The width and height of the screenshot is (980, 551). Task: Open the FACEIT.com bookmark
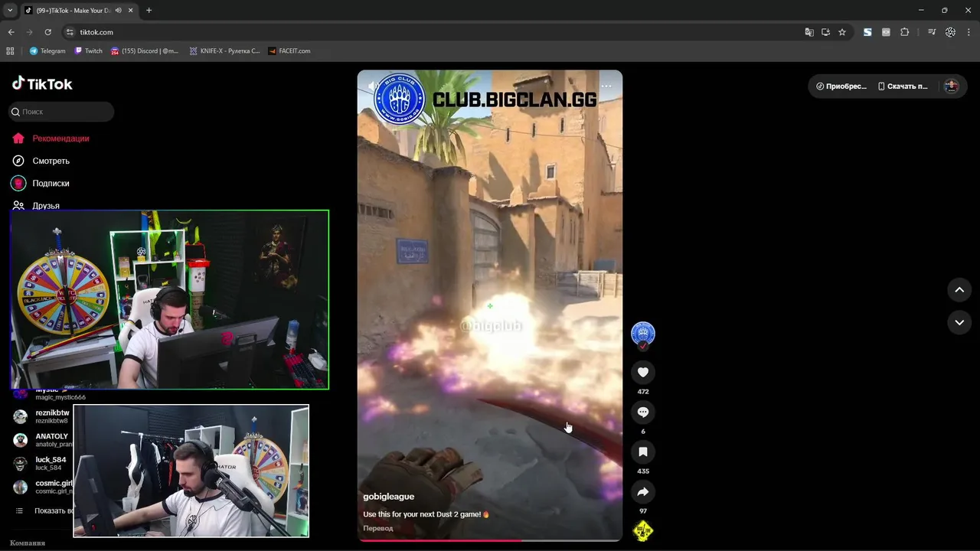click(x=289, y=51)
